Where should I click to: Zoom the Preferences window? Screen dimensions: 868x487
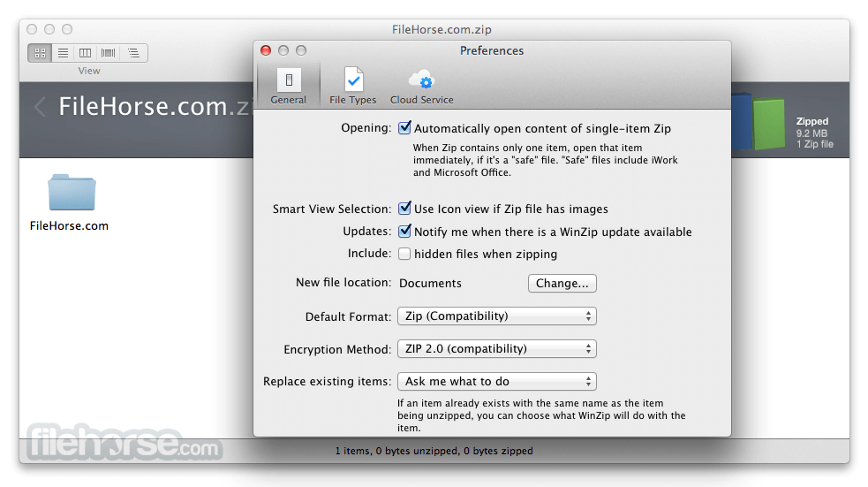click(301, 50)
